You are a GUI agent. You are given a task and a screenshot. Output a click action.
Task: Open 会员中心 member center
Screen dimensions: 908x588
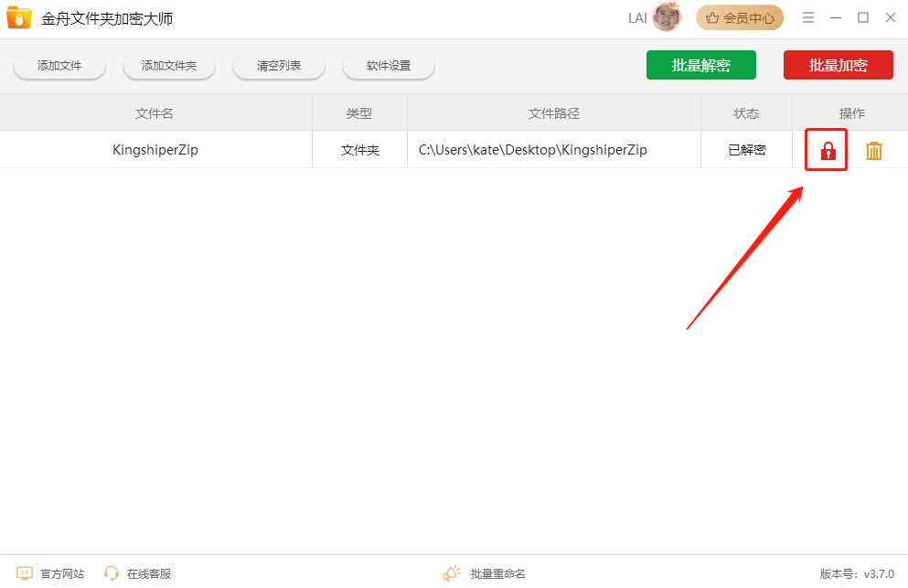[740, 18]
